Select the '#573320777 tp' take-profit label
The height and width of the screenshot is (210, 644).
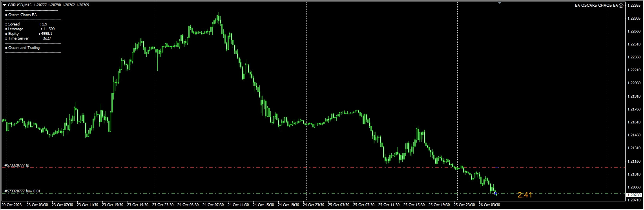17,165
